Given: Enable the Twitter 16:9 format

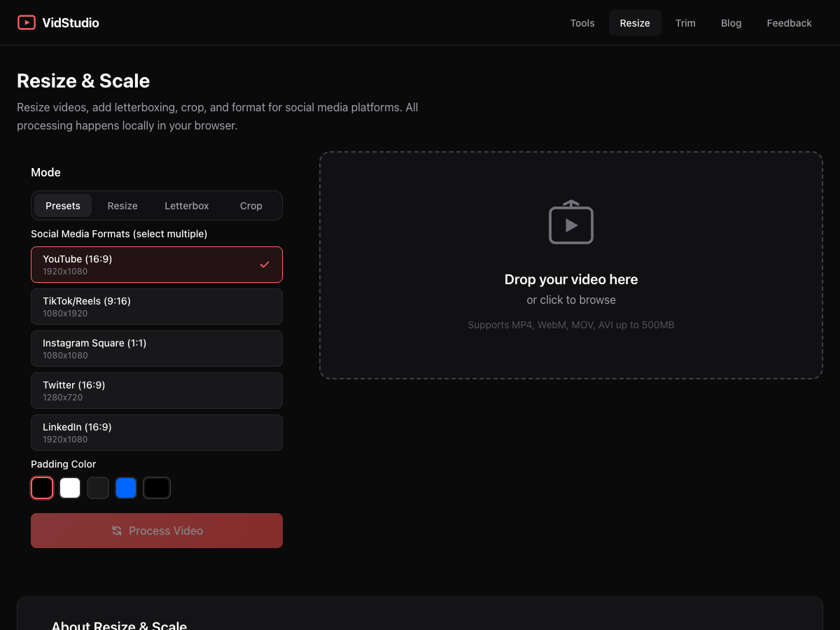Looking at the screenshot, I should pos(156,390).
